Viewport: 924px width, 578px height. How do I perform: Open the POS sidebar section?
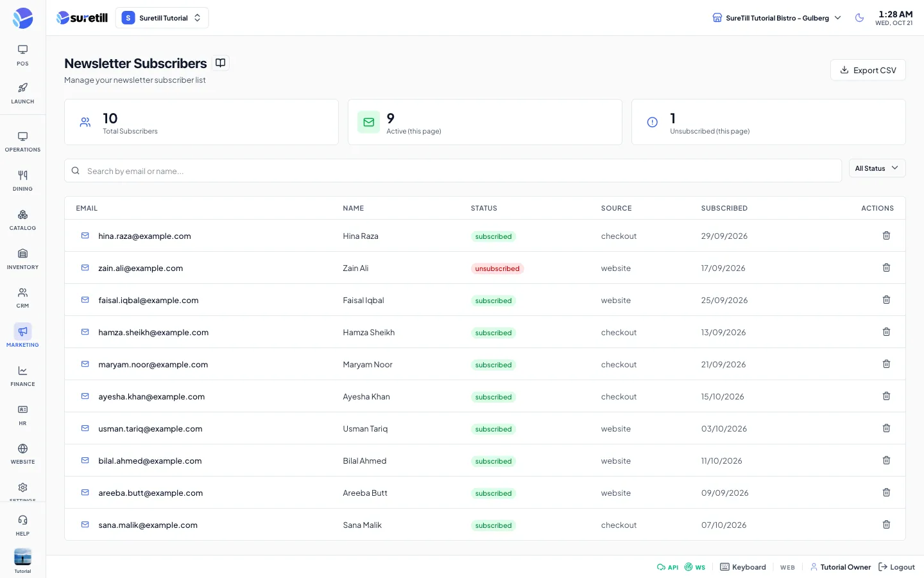pos(22,55)
